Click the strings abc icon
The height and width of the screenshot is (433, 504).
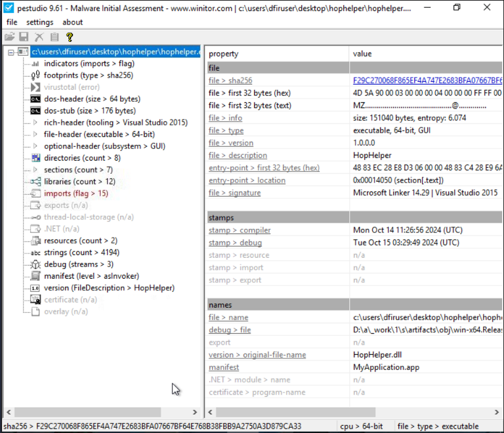35,253
